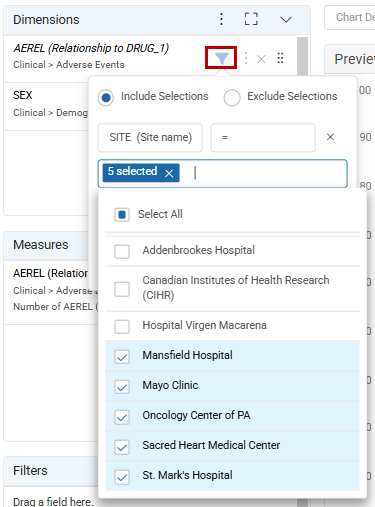Select the SEX dimension row
375x507 pixels.
46,106
